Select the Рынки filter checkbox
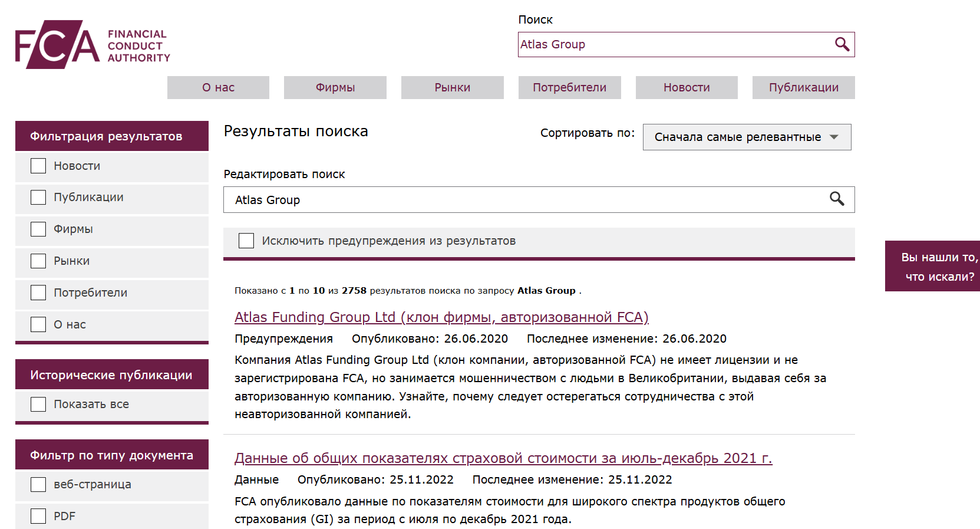The height and width of the screenshot is (529, 980). 38,261
